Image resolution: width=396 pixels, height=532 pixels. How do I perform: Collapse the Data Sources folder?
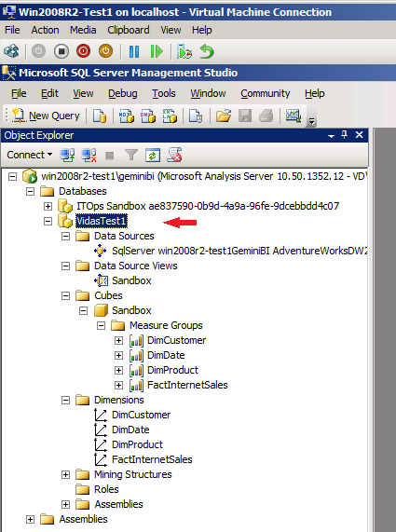click(x=65, y=236)
